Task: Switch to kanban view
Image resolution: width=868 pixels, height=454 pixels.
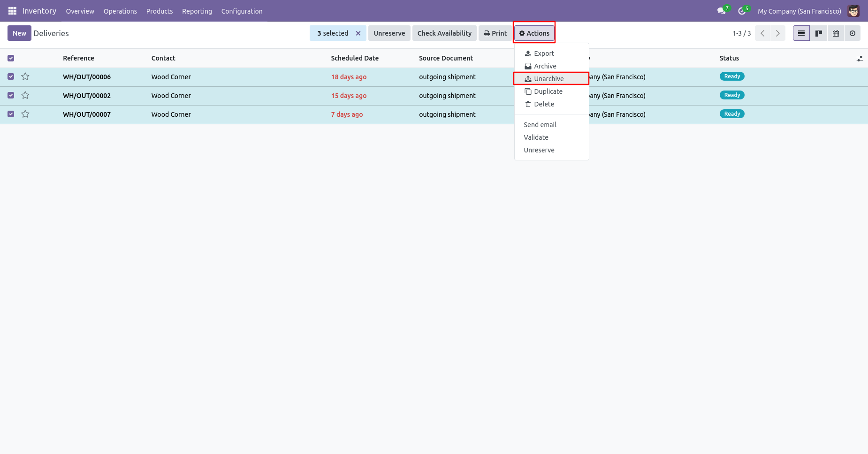Action: tap(818, 33)
